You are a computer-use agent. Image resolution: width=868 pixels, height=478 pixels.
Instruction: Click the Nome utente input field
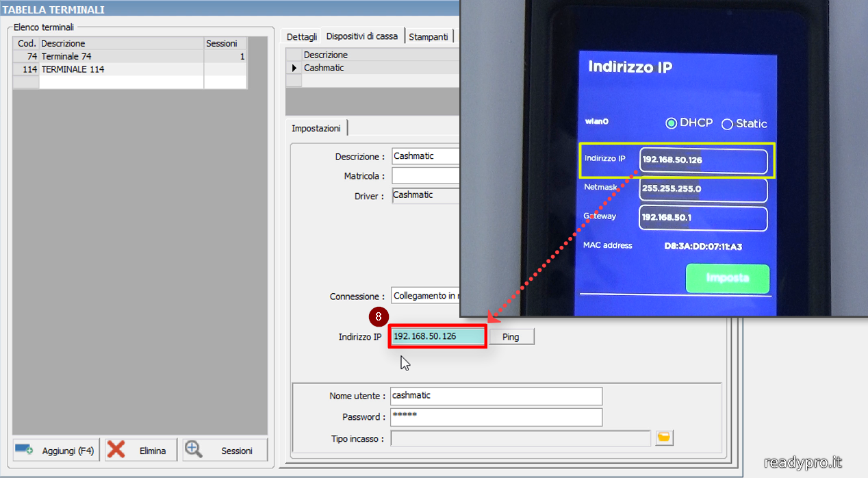[x=496, y=396]
